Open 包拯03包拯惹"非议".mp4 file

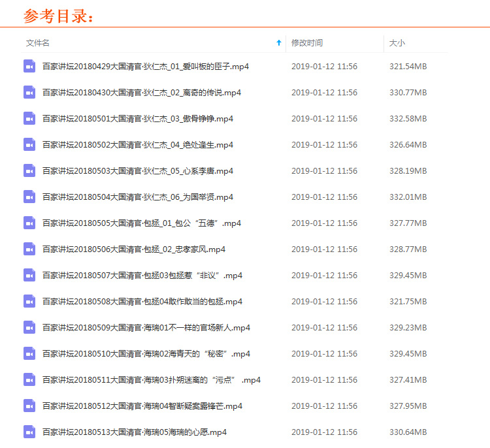142,276
